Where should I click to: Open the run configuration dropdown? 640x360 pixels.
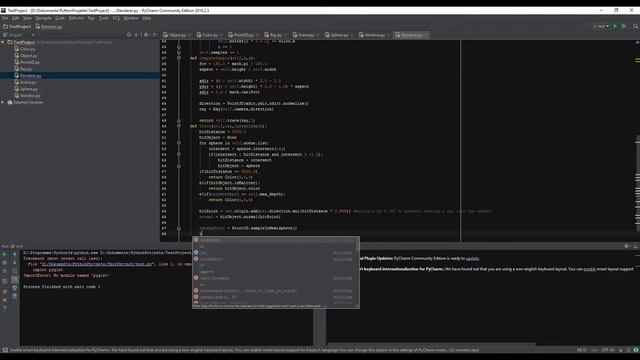[601, 26]
